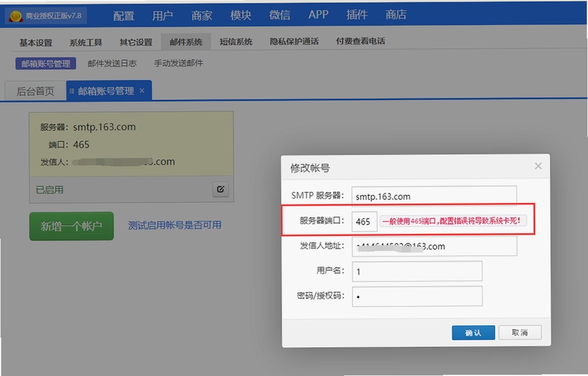Focus the SMTP 服务器 input field
The image size is (588, 376).
[x=434, y=196]
